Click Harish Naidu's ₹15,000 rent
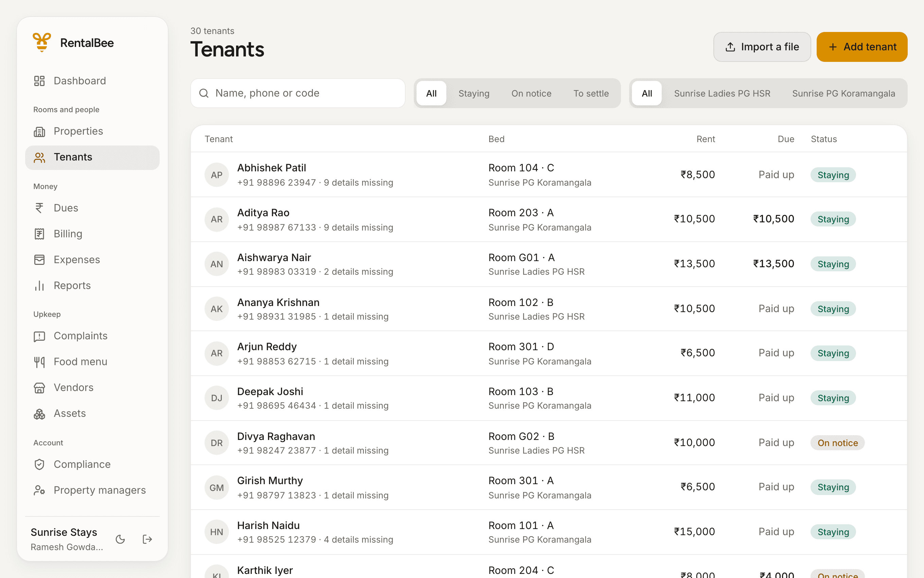The image size is (924, 578). tap(694, 532)
